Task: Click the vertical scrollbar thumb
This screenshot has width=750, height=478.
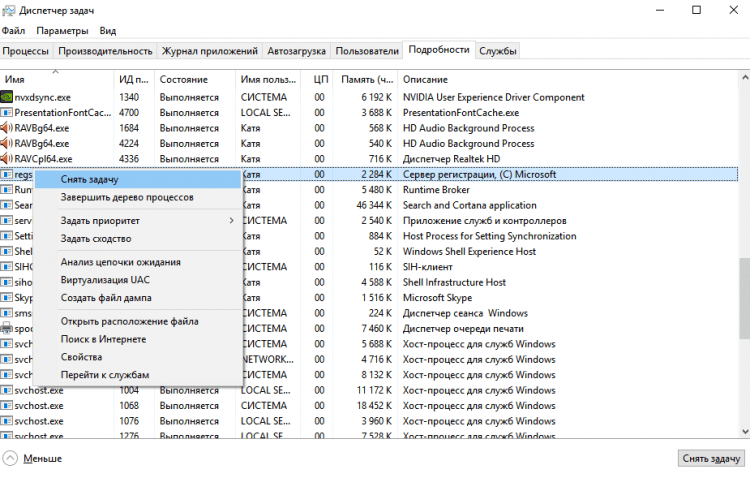Action: coord(745,298)
